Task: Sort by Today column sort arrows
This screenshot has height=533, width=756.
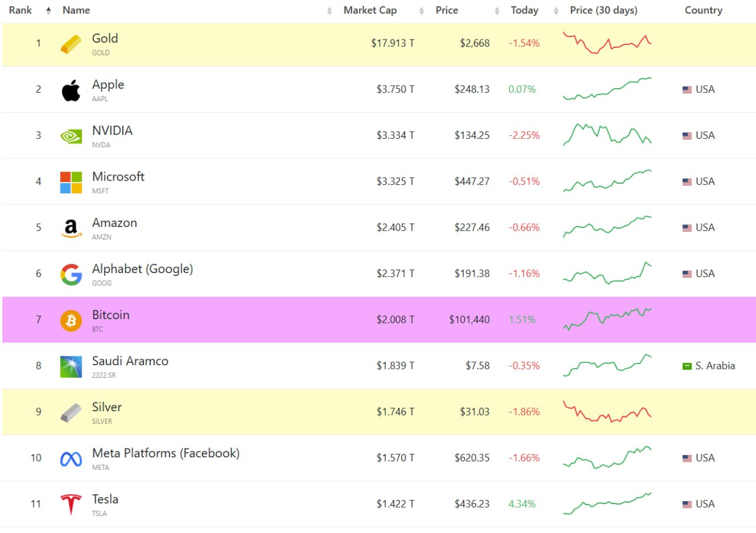Action: tap(556, 11)
